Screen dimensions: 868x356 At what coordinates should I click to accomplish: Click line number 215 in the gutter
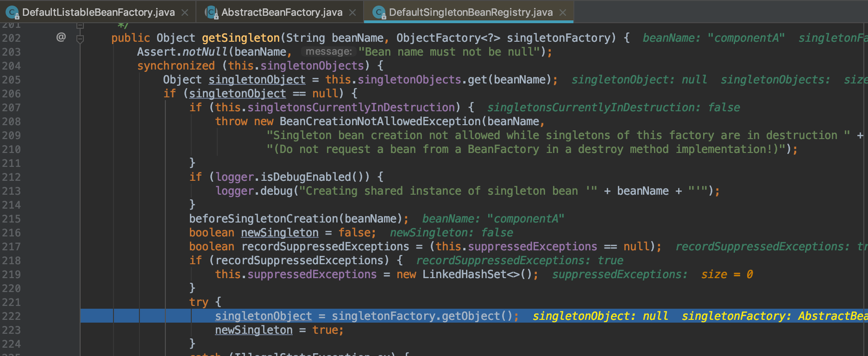[x=12, y=219]
